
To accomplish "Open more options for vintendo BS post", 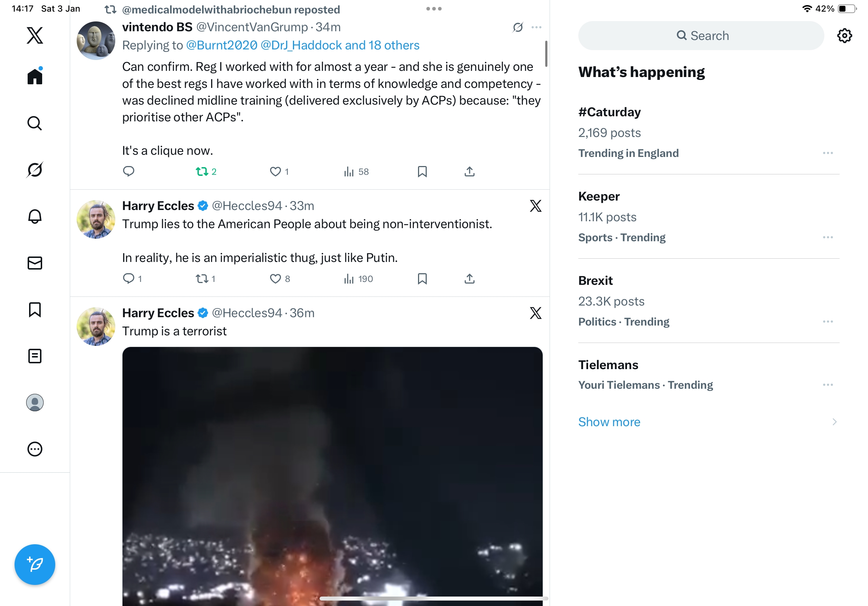I will point(536,27).
